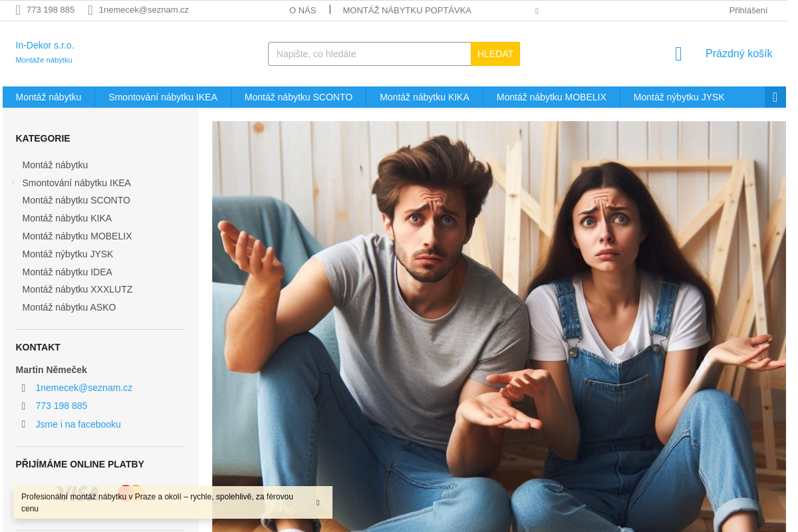
Task: Select Montáž nábytku KIKA in the blue menu
Action: point(424,97)
